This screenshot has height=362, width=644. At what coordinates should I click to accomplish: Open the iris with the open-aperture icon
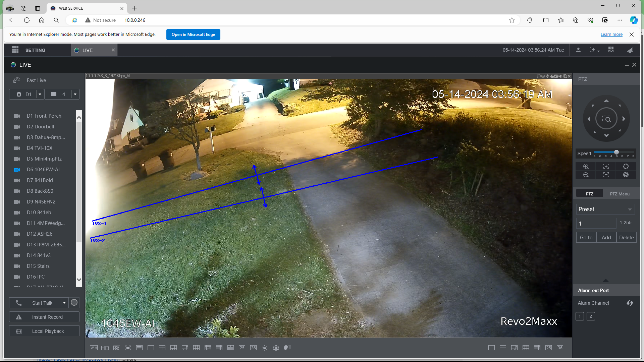point(626,167)
